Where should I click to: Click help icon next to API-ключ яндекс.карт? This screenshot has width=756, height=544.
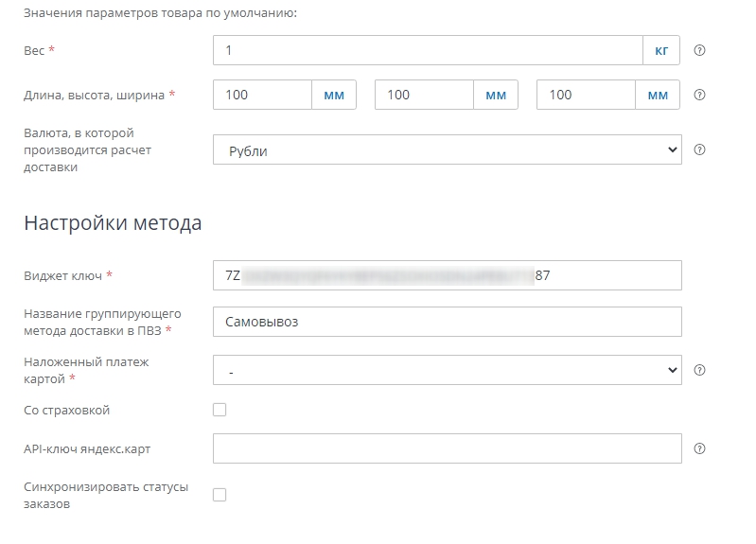(x=700, y=448)
